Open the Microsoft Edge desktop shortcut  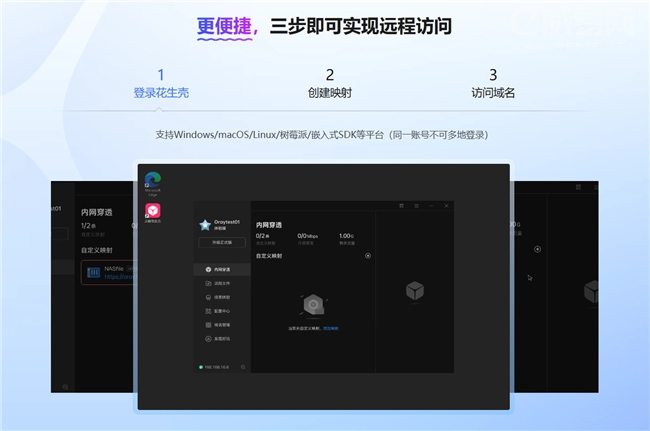[153, 184]
